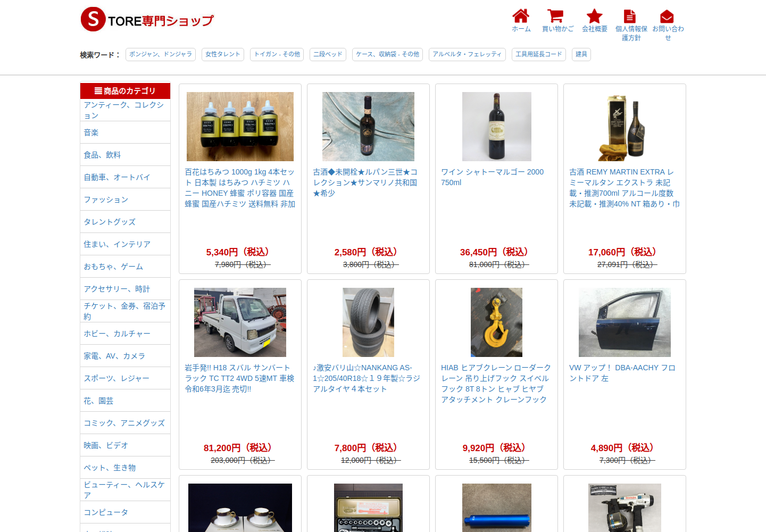Click product link 百花はちみつ 1000g
The height and width of the screenshot is (532, 766).
click(x=240, y=188)
